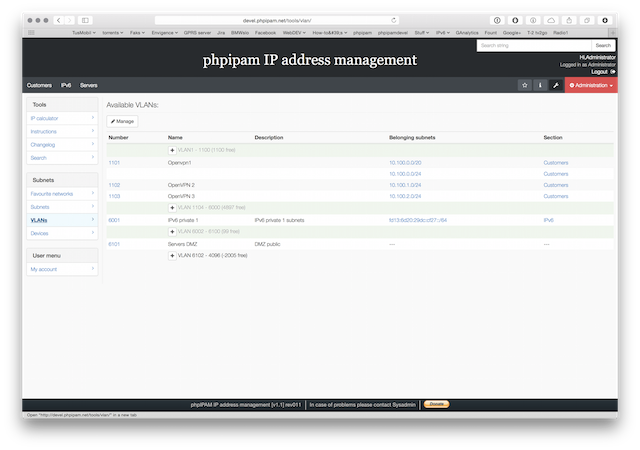Open Search in the Tools sidebar

click(62, 158)
